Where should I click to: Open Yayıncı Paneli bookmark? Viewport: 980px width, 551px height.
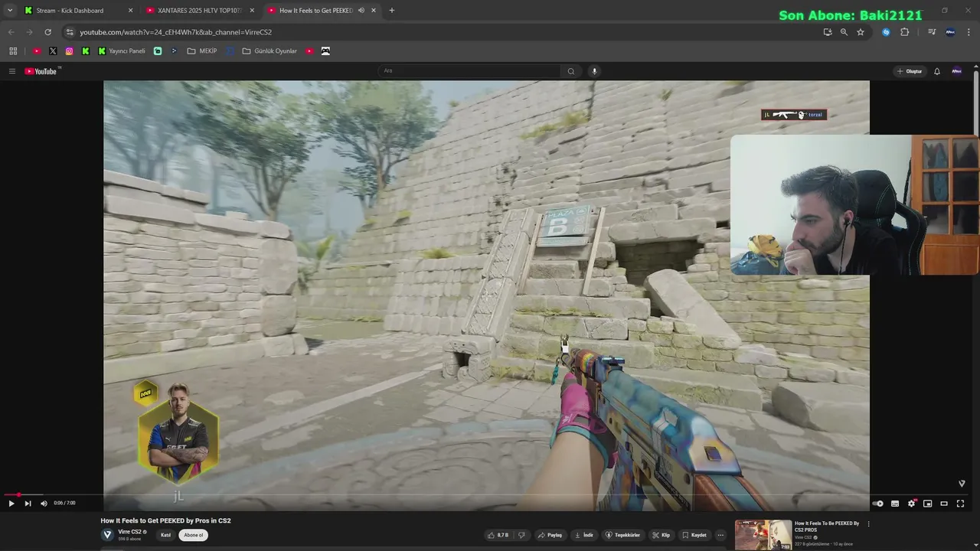121,51
